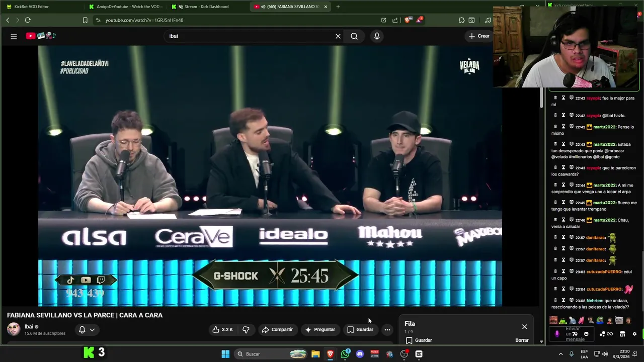This screenshot has height=362, width=644.
Task: Like the video with 3.2 K likes
Action: pos(222,330)
